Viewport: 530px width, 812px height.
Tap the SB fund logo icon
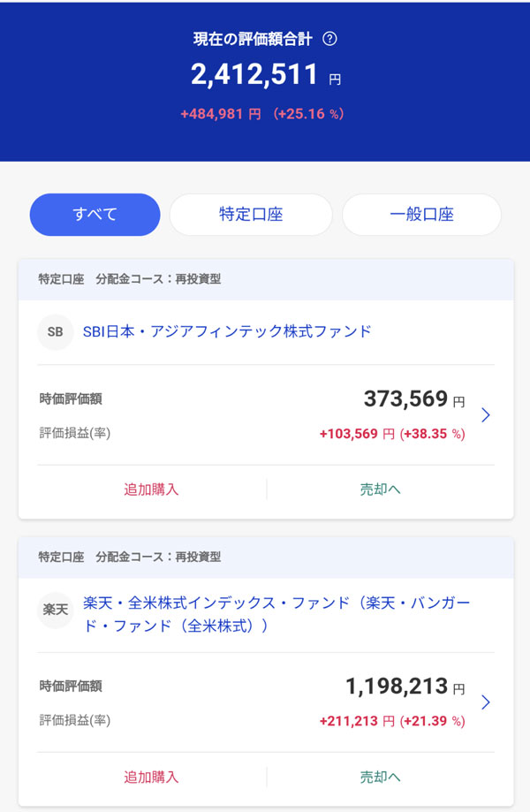click(55, 332)
